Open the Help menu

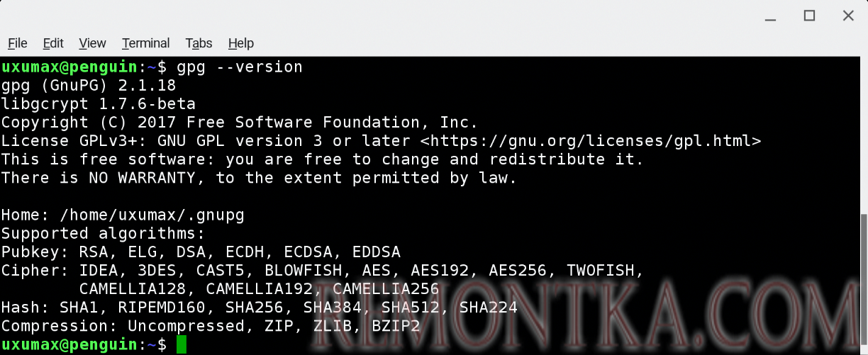click(x=241, y=43)
